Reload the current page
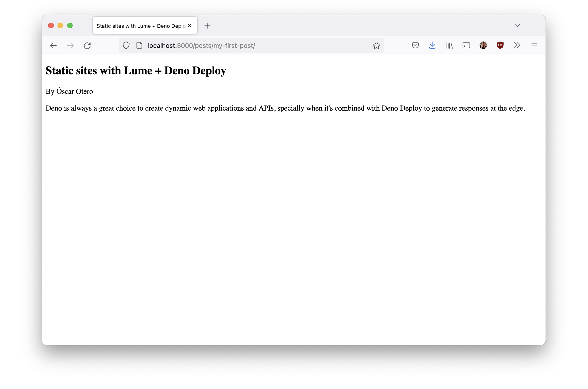588x389 pixels. click(x=87, y=46)
